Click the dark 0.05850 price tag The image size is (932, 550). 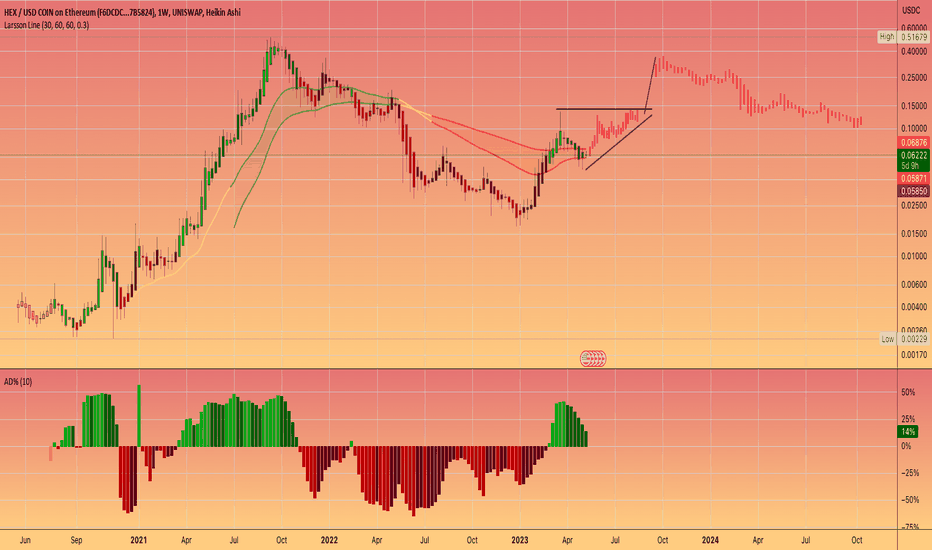(914, 191)
